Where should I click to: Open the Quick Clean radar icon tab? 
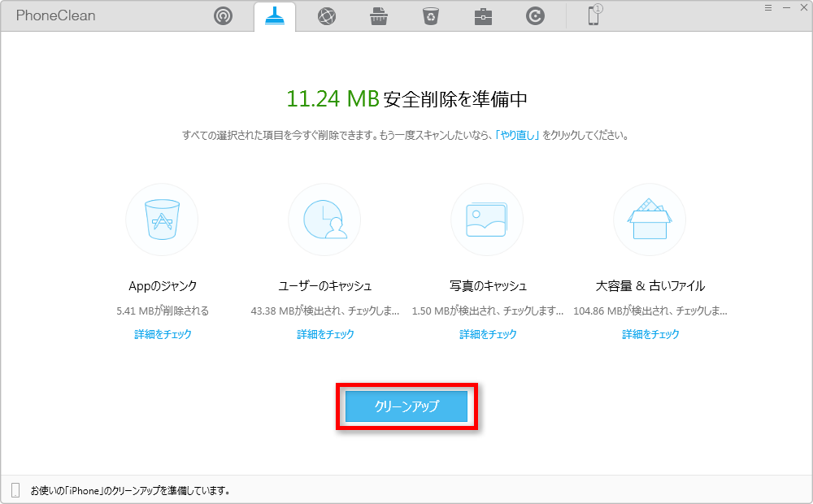point(223,16)
